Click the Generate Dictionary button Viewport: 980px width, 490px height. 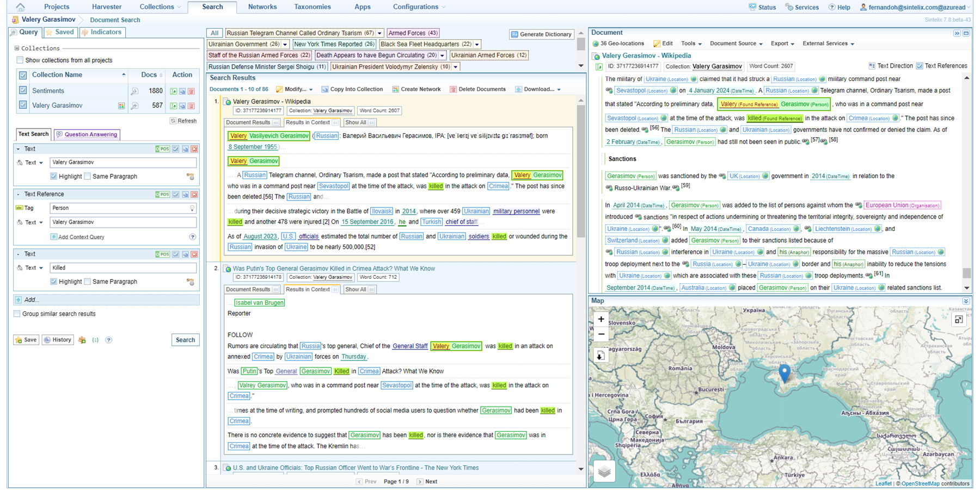tap(541, 34)
